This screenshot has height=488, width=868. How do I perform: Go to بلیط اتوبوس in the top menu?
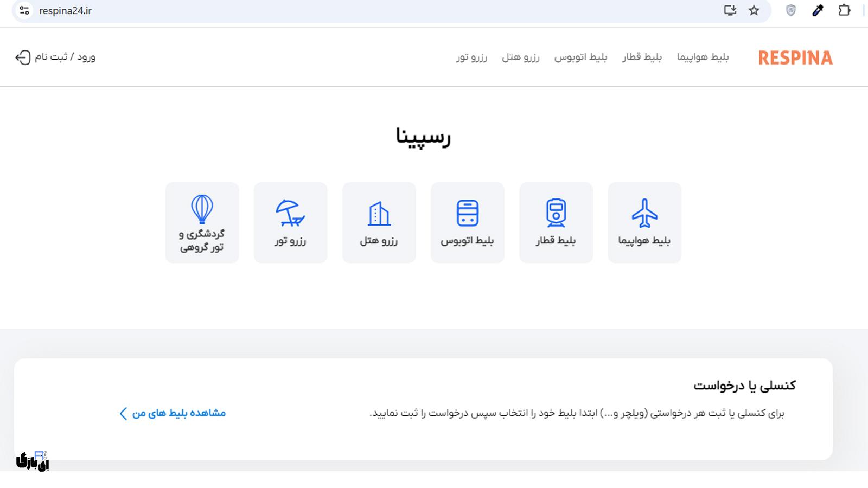click(580, 57)
